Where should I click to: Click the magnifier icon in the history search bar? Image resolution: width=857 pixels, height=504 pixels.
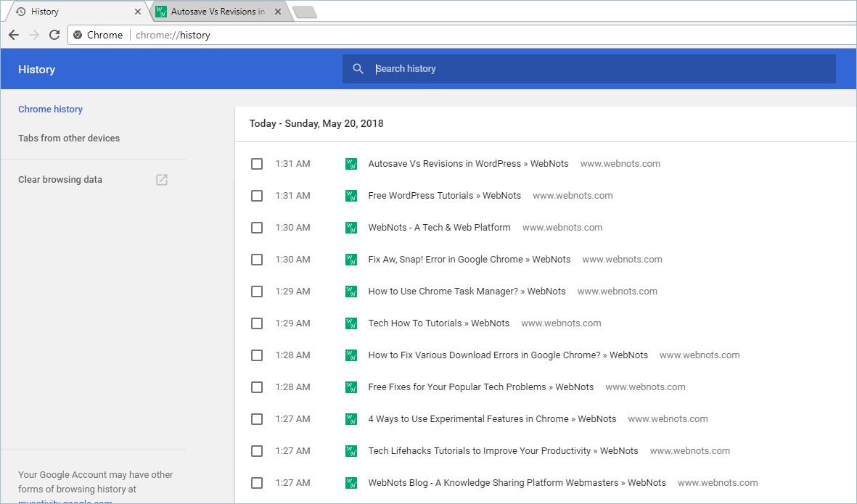358,69
